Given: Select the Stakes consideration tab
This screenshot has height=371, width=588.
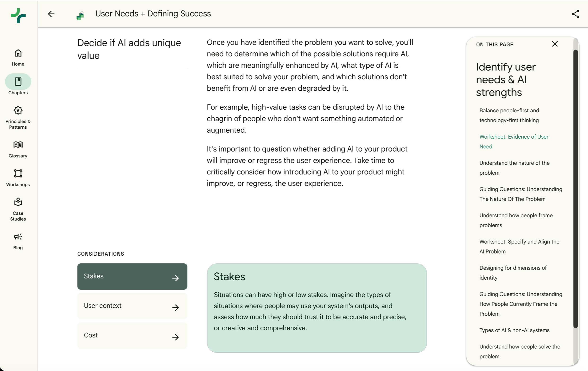Looking at the screenshot, I should point(132,277).
